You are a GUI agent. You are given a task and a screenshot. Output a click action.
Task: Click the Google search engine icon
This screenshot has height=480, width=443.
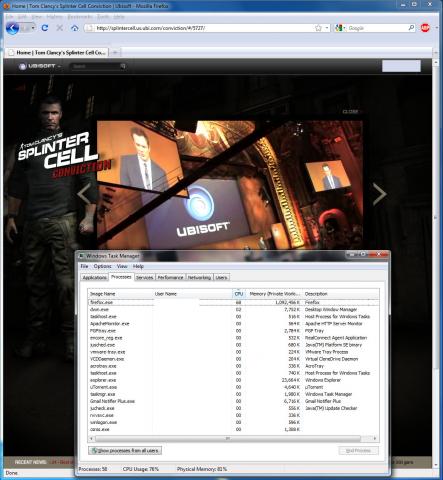tap(339, 28)
